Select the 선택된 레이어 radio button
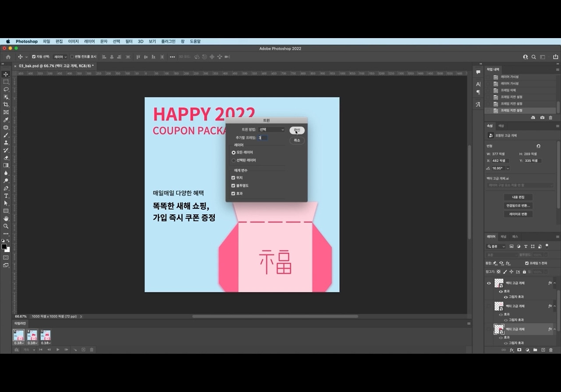The width and height of the screenshot is (561, 392). [x=233, y=160]
